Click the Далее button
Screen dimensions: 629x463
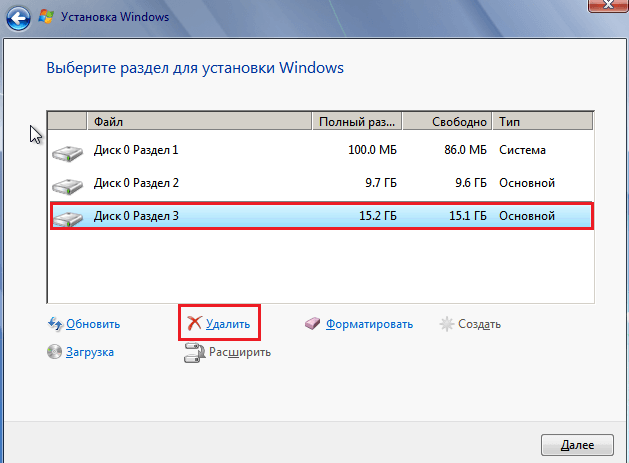click(x=577, y=445)
